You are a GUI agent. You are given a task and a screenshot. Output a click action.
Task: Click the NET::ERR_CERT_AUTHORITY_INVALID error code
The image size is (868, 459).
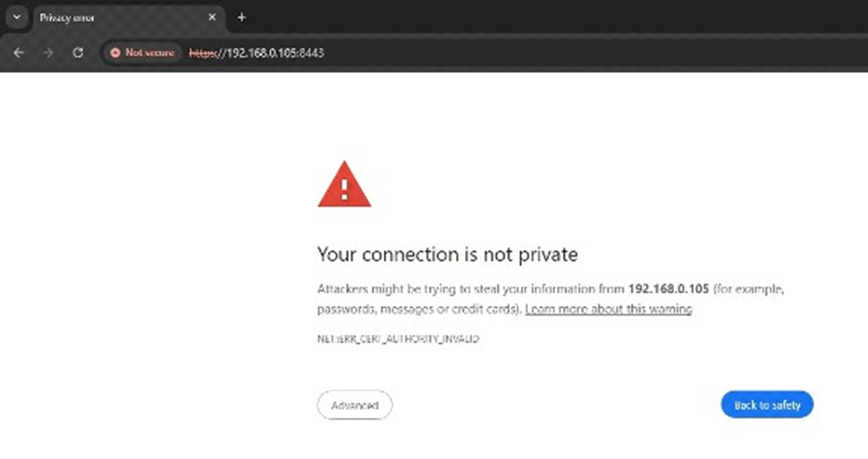(398, 339)
